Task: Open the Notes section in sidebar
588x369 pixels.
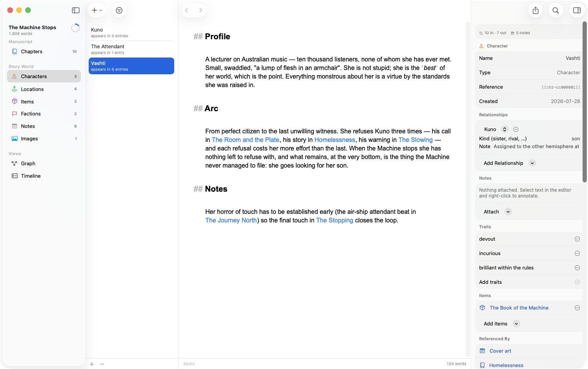Action: tap(44, 126)
